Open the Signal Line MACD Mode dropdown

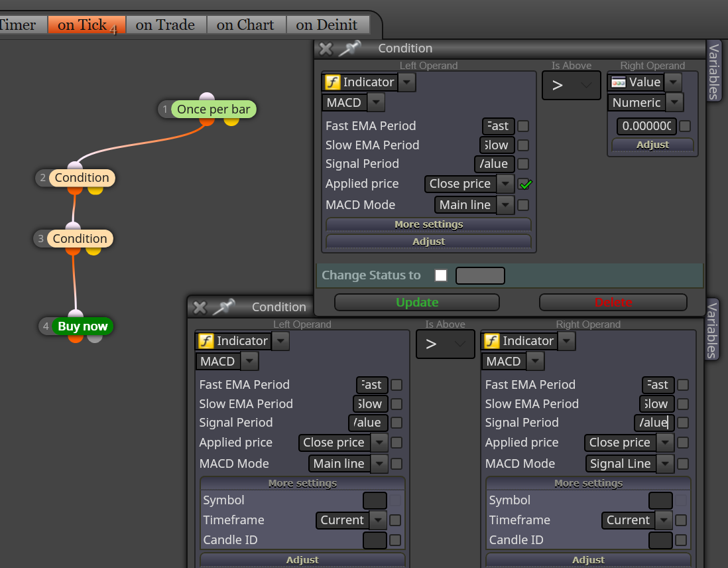pyautogui.click(x=665, y=464)
